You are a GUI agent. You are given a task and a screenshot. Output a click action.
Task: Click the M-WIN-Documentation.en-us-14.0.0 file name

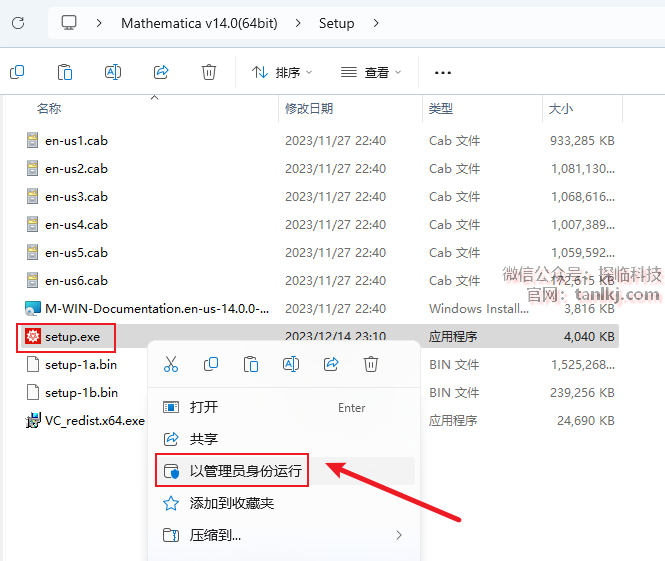tap(157, 308)
